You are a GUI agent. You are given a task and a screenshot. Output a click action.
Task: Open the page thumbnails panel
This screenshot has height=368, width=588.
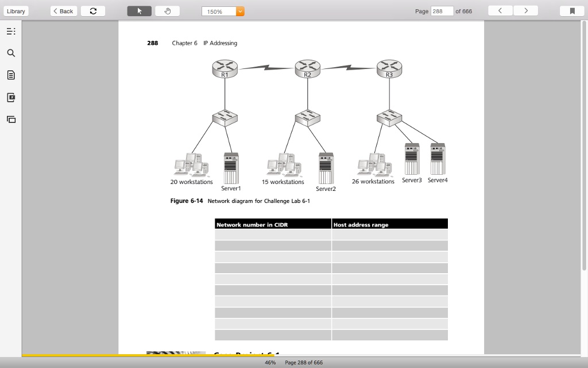[11, 119]
